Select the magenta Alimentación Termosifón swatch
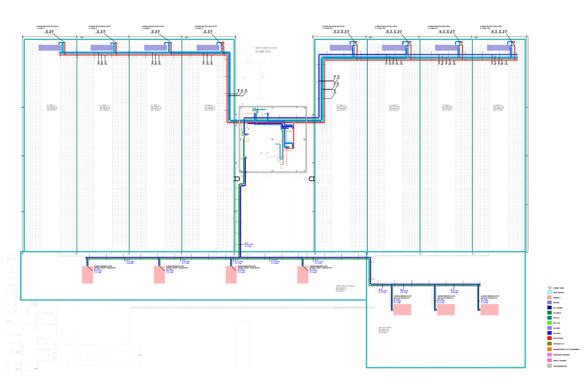The width and height of the screenshot is (586, 392). click(550, 355)
